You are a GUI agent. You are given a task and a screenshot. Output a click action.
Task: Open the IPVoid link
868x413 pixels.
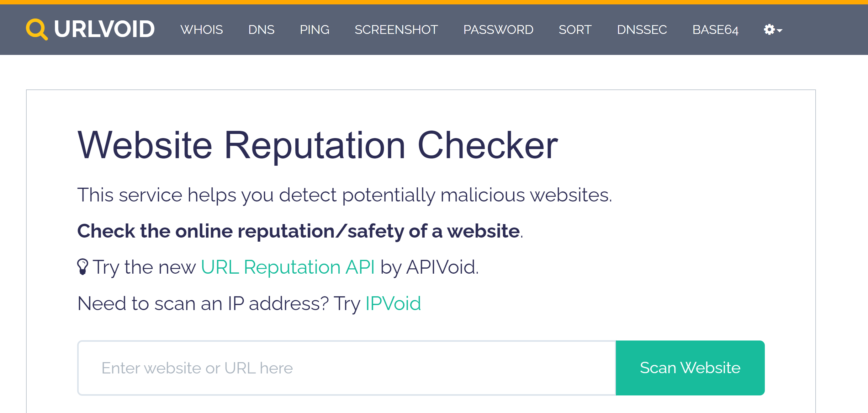coord(393,303)
